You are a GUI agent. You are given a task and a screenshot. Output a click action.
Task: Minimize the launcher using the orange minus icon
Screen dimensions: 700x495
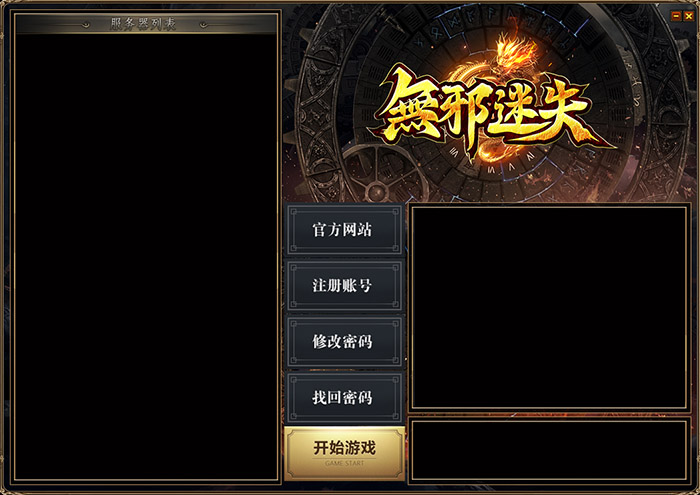point(676,16)
